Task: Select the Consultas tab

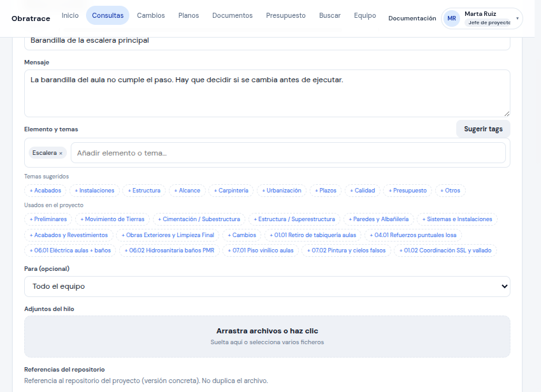Action: click(108, 15)
